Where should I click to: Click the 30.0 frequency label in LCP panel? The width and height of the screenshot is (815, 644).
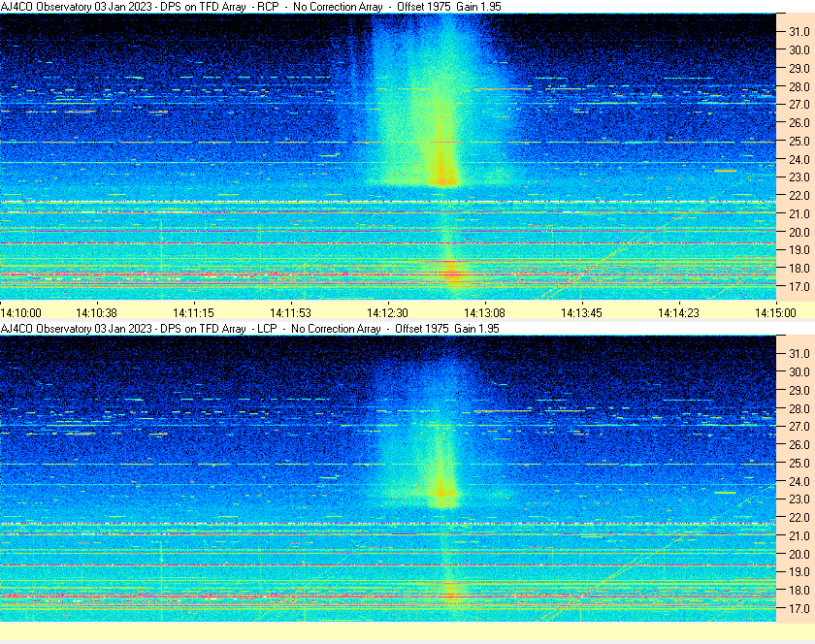(799, 371)
